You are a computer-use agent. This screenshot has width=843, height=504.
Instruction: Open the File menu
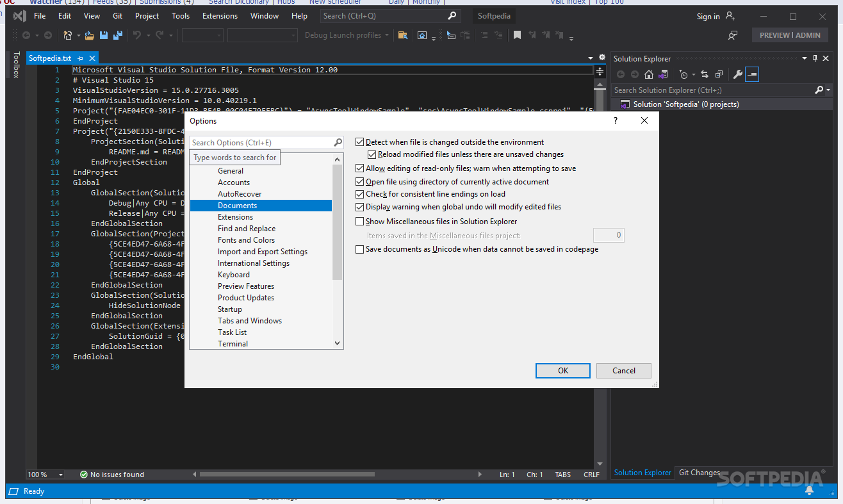pyautogui.click(x=39, y=16)
